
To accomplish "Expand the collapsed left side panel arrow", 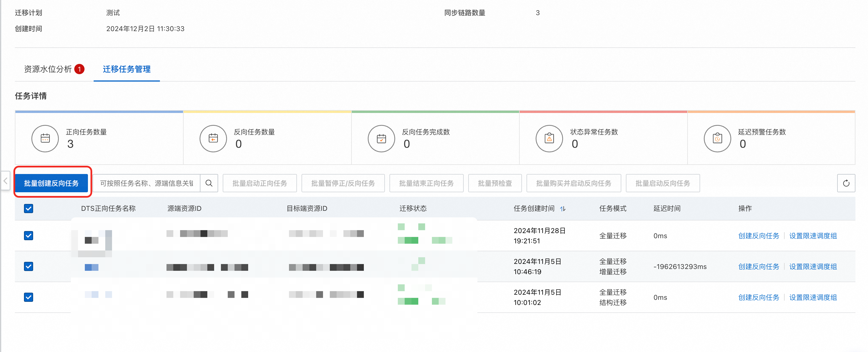I will pyautogui.click(x=5, y=181).
